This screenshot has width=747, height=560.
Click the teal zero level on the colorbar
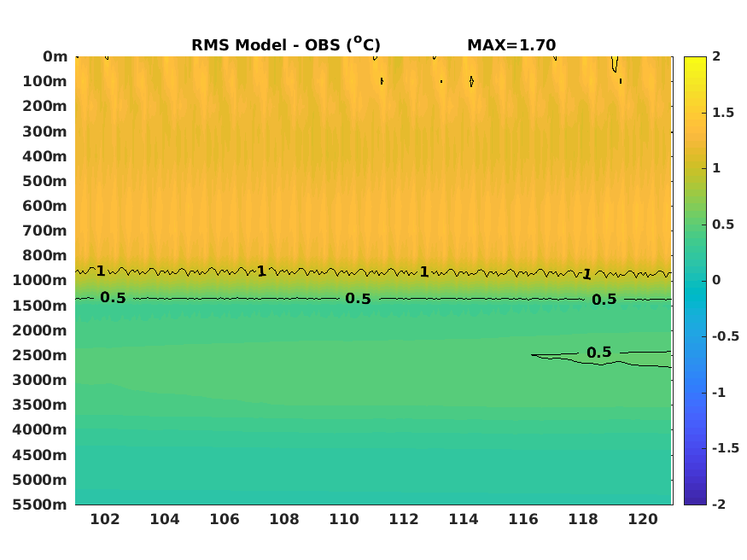click(x=695, y=281)
